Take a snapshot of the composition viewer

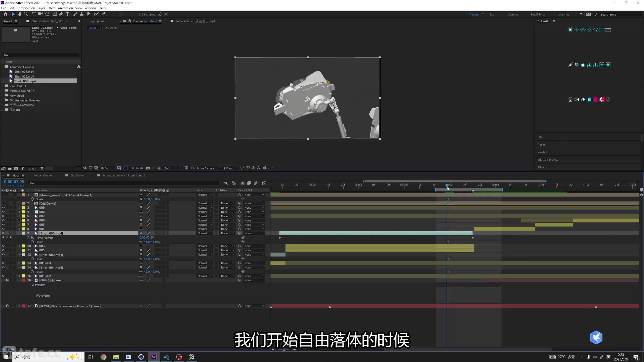click(148, 168)
